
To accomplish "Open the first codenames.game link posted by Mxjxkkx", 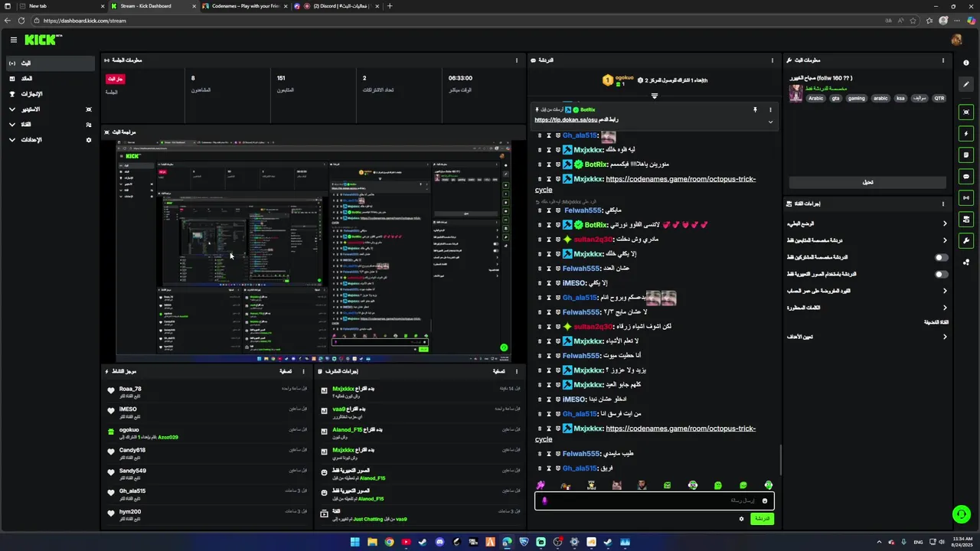I will (645, 184).
